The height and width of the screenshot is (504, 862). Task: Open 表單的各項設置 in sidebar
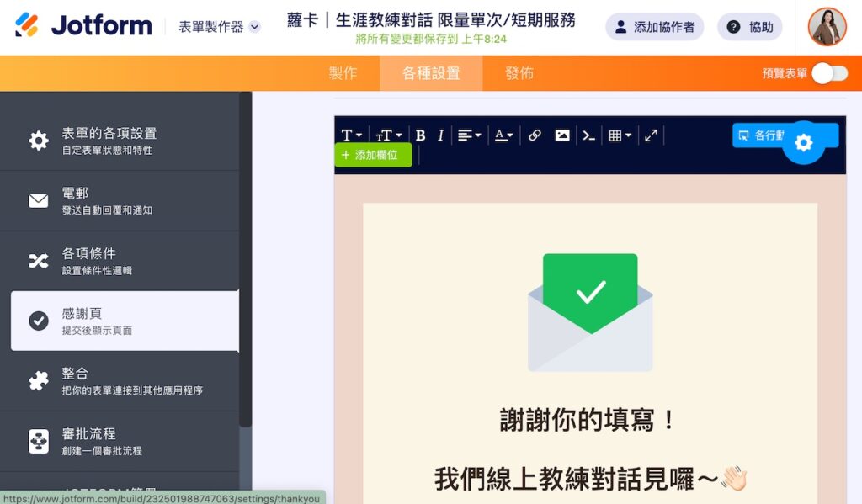(120, 141)
